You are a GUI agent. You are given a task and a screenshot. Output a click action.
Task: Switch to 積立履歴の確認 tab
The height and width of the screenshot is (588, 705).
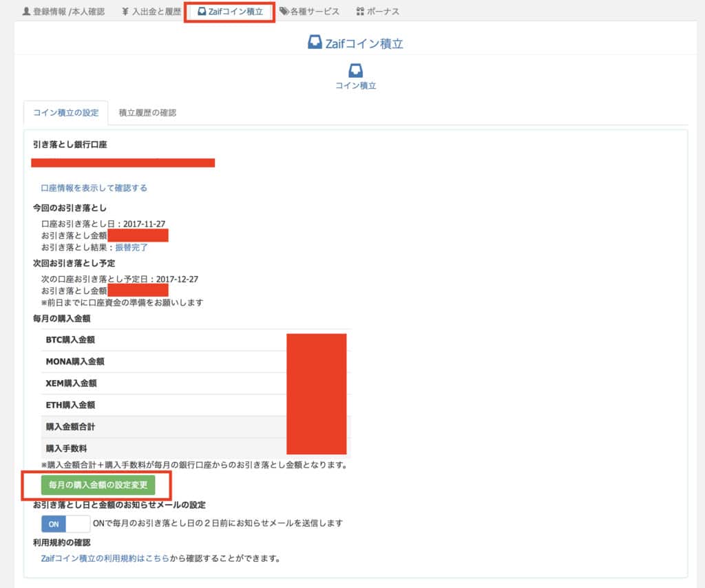(147, 113)
